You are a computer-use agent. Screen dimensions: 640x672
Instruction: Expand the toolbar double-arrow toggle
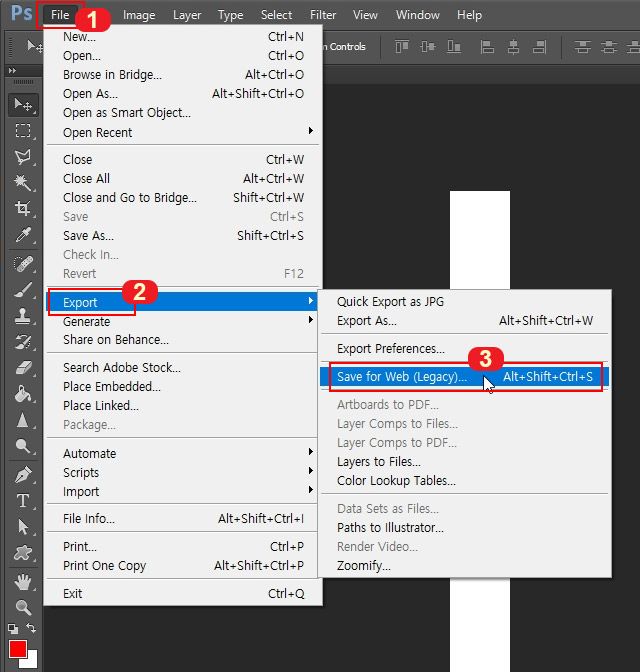pyautogui.click(x=12, y=71)
